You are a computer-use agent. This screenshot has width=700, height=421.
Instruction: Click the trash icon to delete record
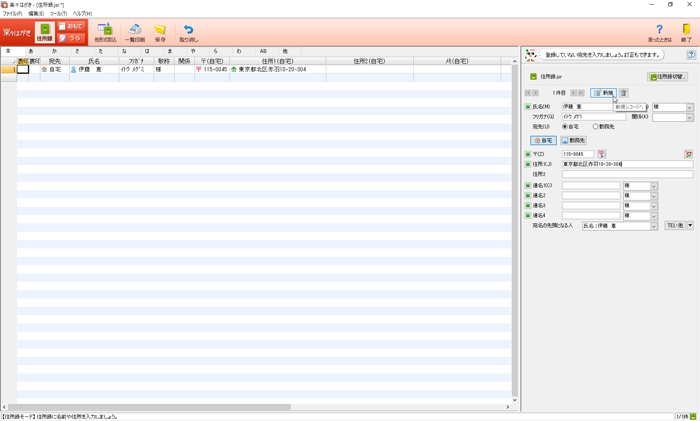click(x=623, y=93)
